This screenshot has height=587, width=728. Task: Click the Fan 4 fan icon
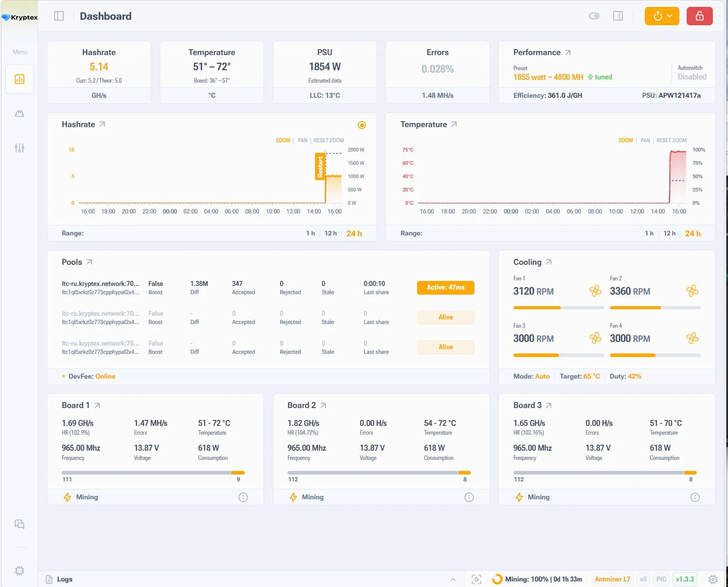(692, 338)
